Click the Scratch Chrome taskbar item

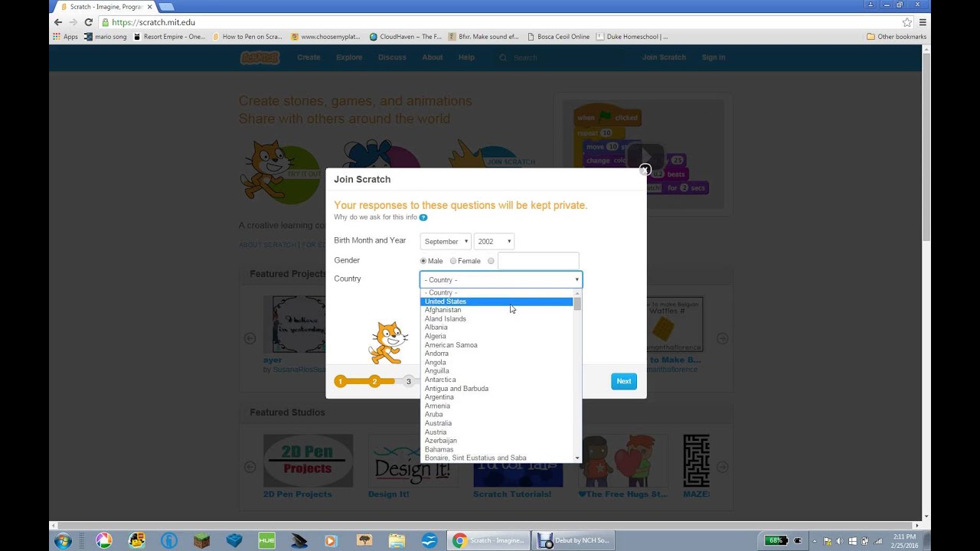point(489,540)
